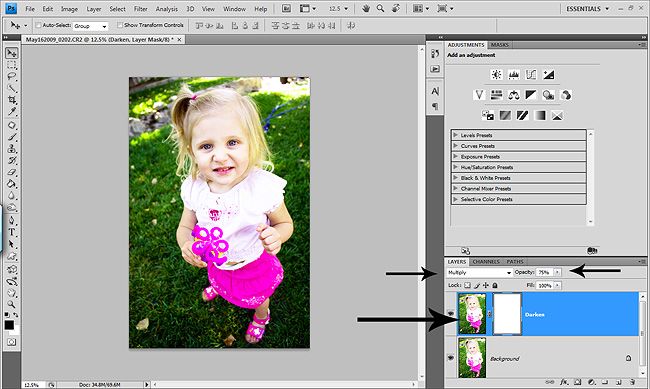The width and height of the screenshot is (650, 389).
Task: Add a Channel Mixer adjustment
Action: [x=565, y=95]
